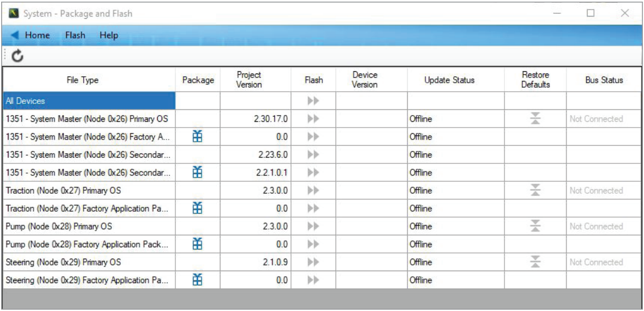Restore defaults for System Master Primary OS
Image resolution: width=644 pixels, height=311 pixels.
(535, 118)
